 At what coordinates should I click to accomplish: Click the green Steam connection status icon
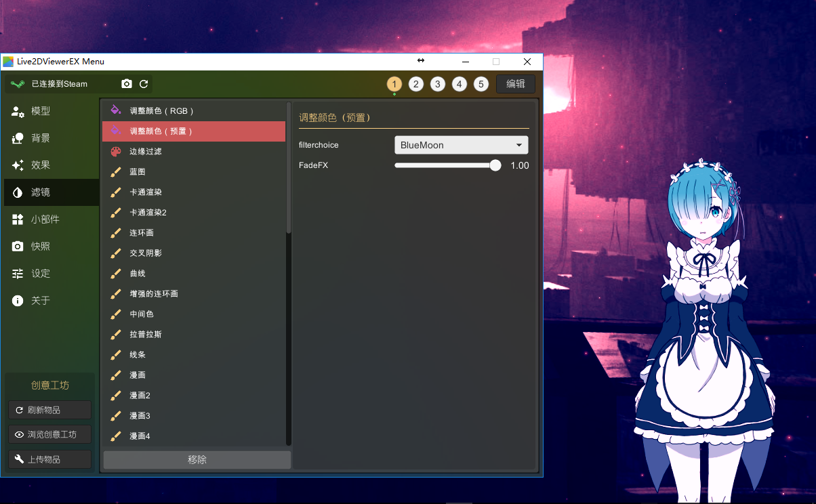[x=18, y=84]
